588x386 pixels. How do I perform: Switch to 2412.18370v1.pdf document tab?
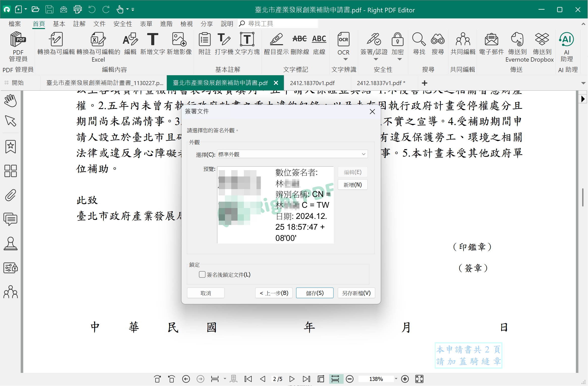click(312, 83)
